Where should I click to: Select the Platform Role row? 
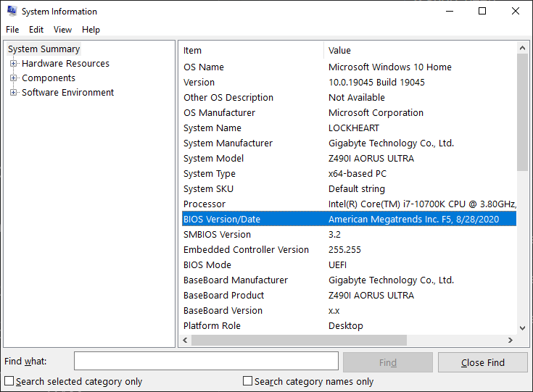[x=349, y=326]
